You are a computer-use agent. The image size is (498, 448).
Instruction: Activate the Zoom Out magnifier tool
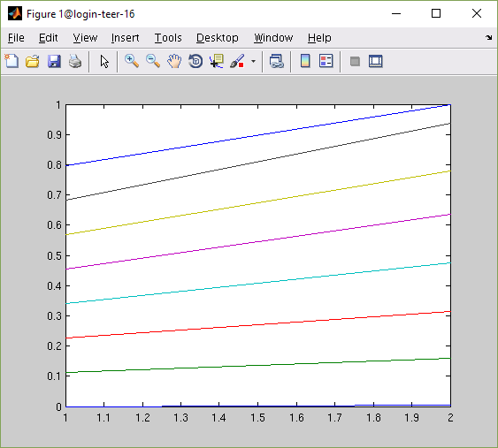pyautogui.click(x=153, y=61)
